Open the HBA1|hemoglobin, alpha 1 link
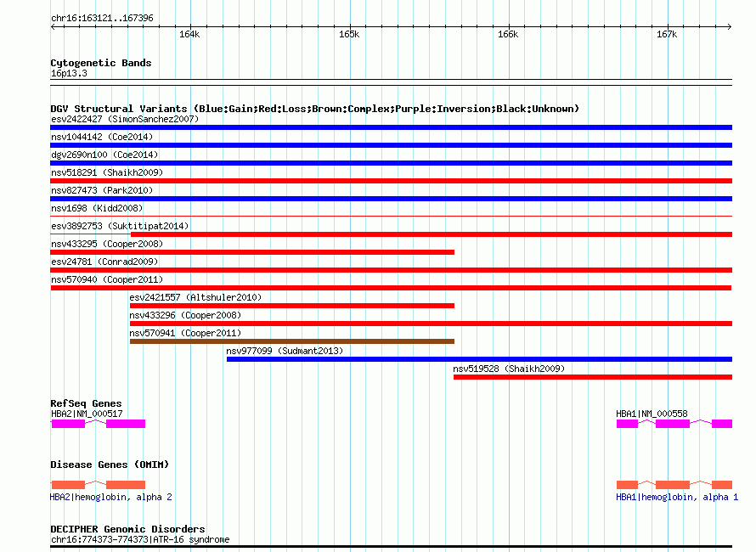Screen dimensions: 756x552 click(677, 497)
